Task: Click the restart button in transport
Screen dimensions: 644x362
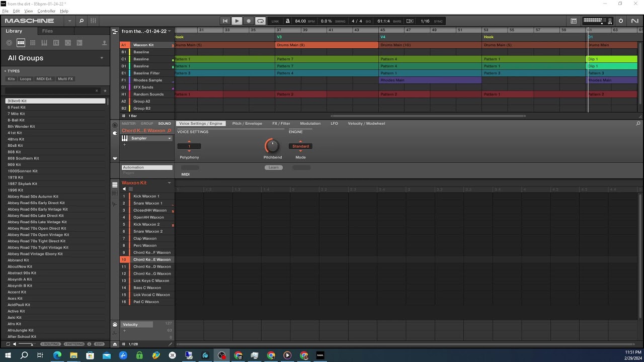Action: click(x=225, y=21)
